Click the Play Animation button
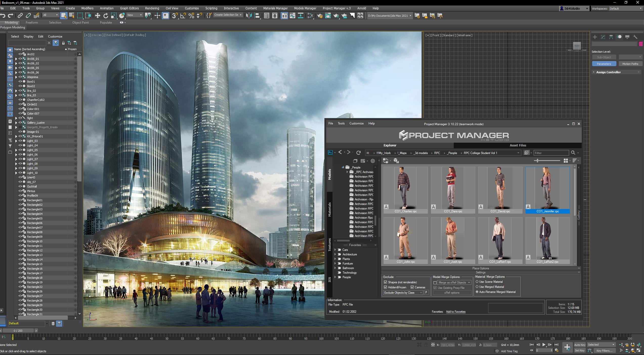The height and width of the screenshot is (355, 644). coord(544,345)
